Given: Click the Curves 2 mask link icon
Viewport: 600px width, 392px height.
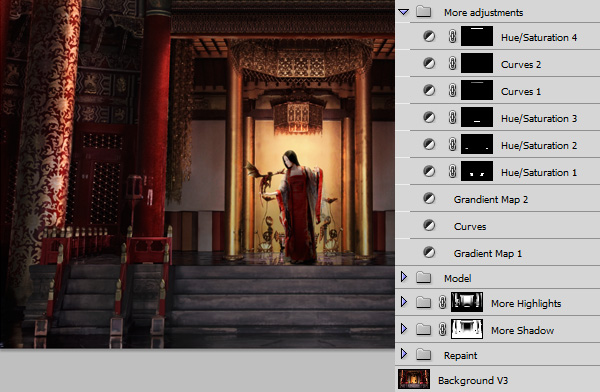Looking at the screenshot, I should click(452, 64).
